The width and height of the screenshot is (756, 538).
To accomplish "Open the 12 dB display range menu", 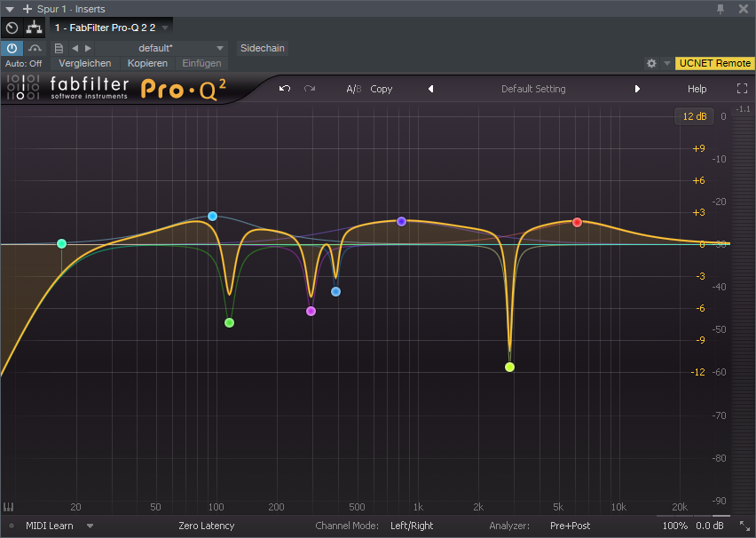I will click(694, 116).
